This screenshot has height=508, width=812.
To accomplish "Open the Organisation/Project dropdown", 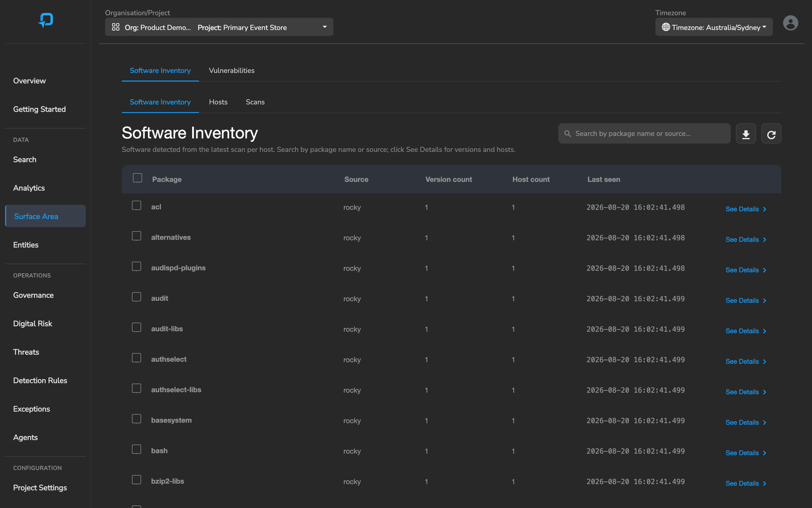I will (x=219, y=27).
